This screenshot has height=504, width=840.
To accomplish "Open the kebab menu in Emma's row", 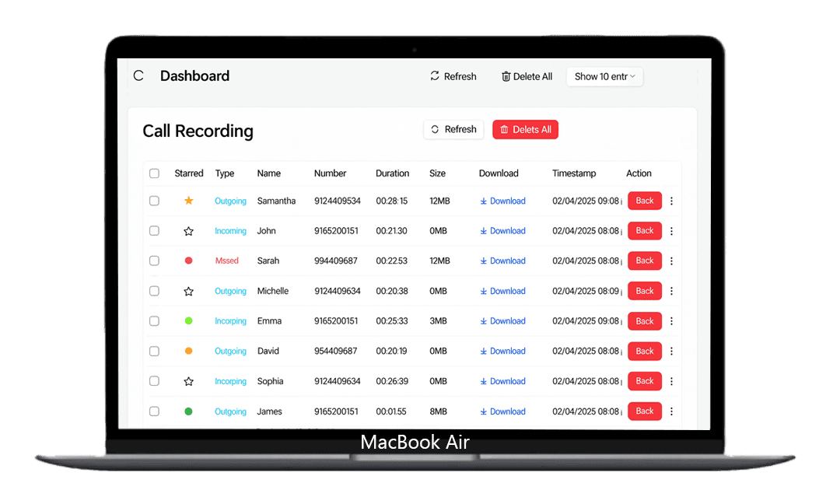I will point(672,321).
